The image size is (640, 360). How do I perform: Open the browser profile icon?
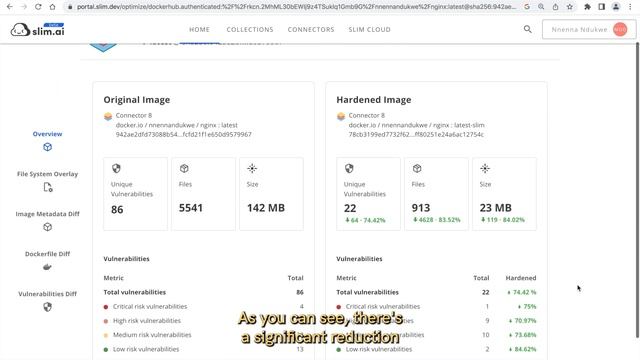pos(616,7)
